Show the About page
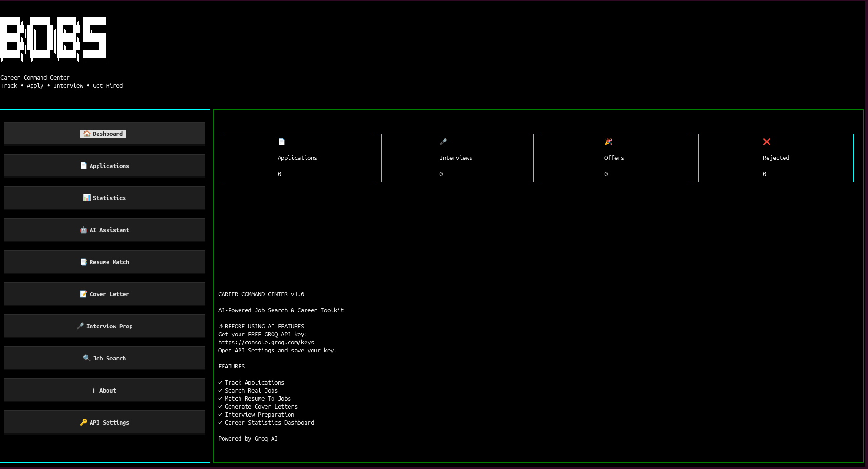 click(x=104, y=390)
